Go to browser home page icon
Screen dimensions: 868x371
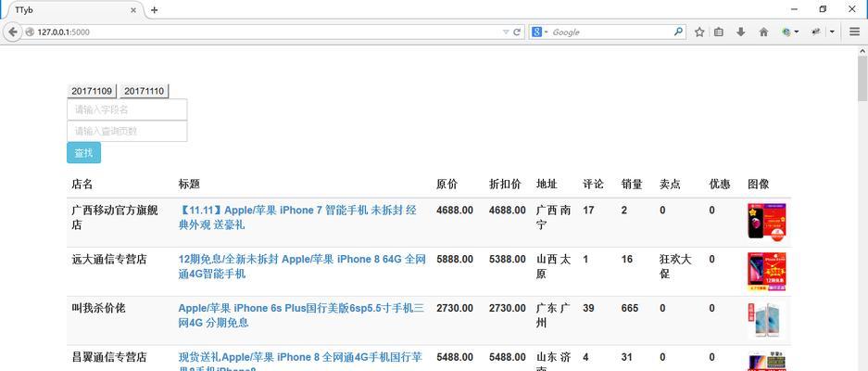click(763, 32)
